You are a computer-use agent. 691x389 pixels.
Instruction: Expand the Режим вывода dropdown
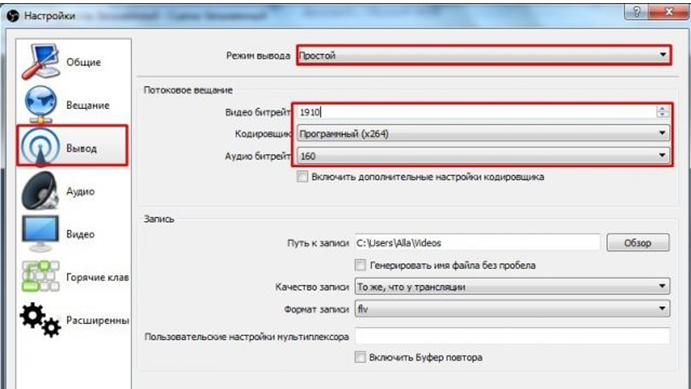tap(484, 56)
